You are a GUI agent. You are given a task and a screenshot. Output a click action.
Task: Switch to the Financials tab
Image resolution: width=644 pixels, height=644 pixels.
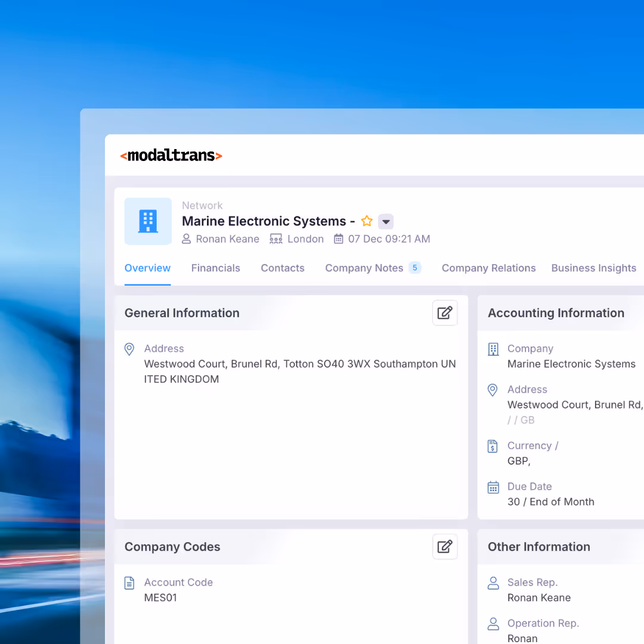[x=216, y=268]
